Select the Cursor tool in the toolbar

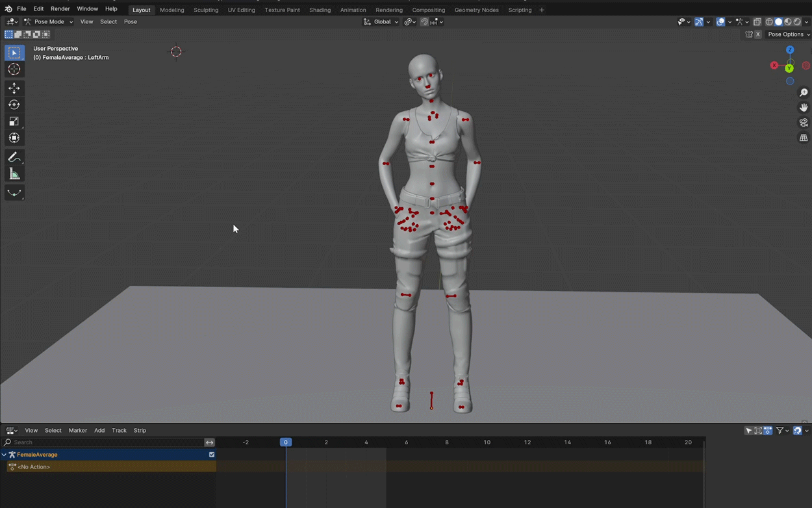coord(14,70)
